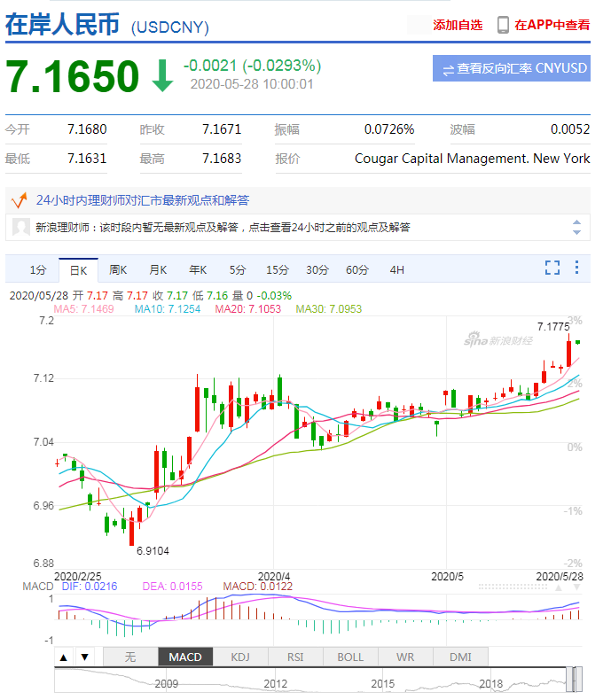Click the phone icon next to 在APP中查看
Image resolution: width=611 pixels, height=700 pixels.
(x=503, y=25)
